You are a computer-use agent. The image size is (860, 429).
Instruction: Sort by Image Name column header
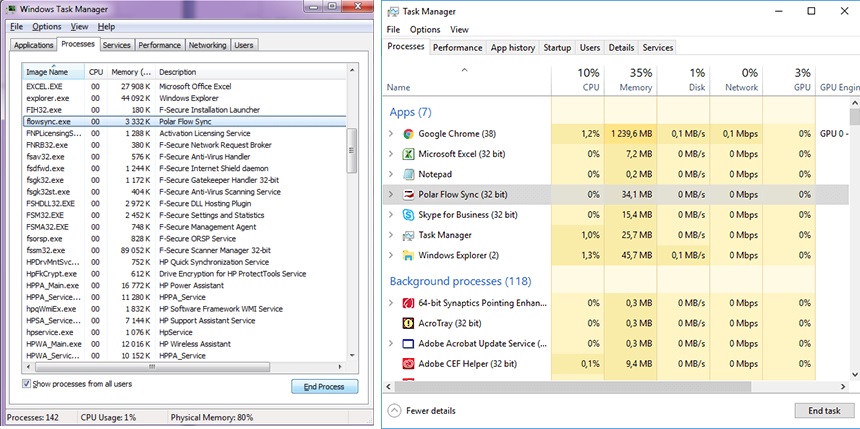pyautogui.click(x=53, y=72)
